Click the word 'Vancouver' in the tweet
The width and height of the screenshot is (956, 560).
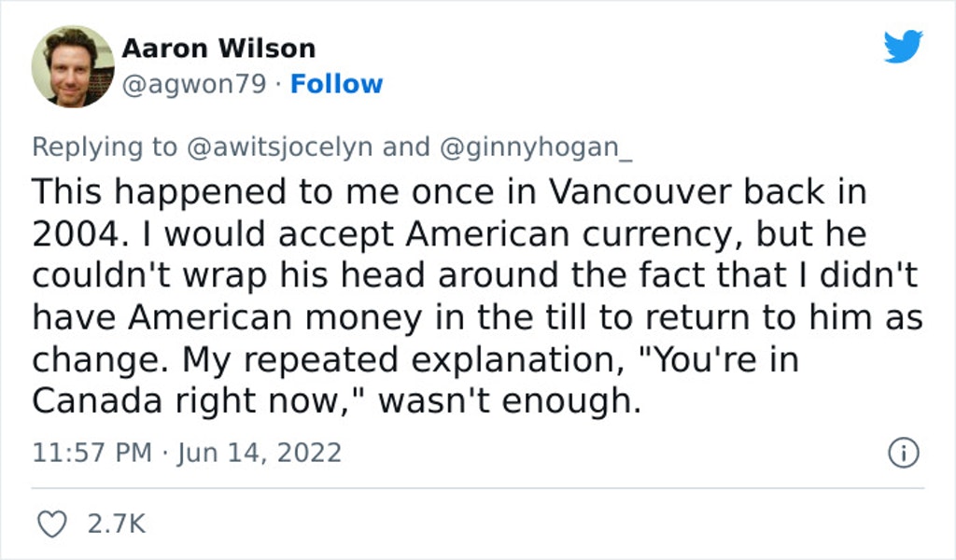pos(640,191)
